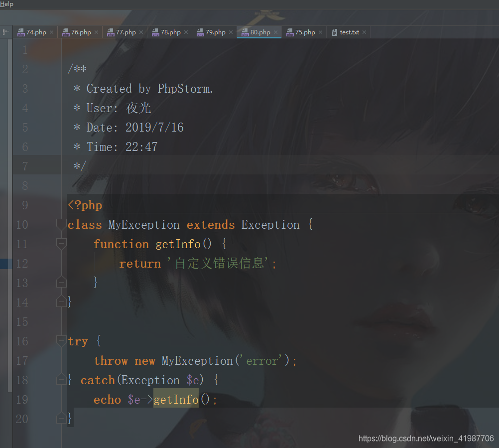Viewport: 499px width, 448px height.
Task: Switch to the test.txt tab
Action: [349, 32]
